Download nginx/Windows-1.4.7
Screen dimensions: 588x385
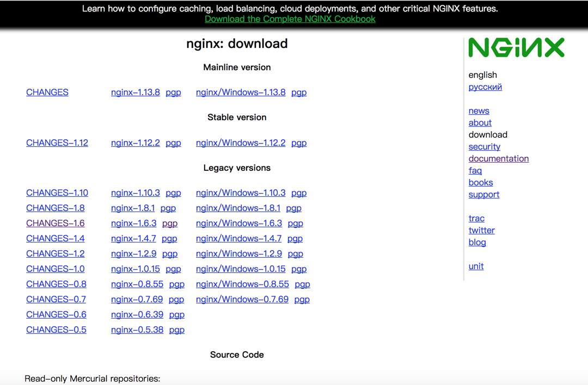pos(238,239)
